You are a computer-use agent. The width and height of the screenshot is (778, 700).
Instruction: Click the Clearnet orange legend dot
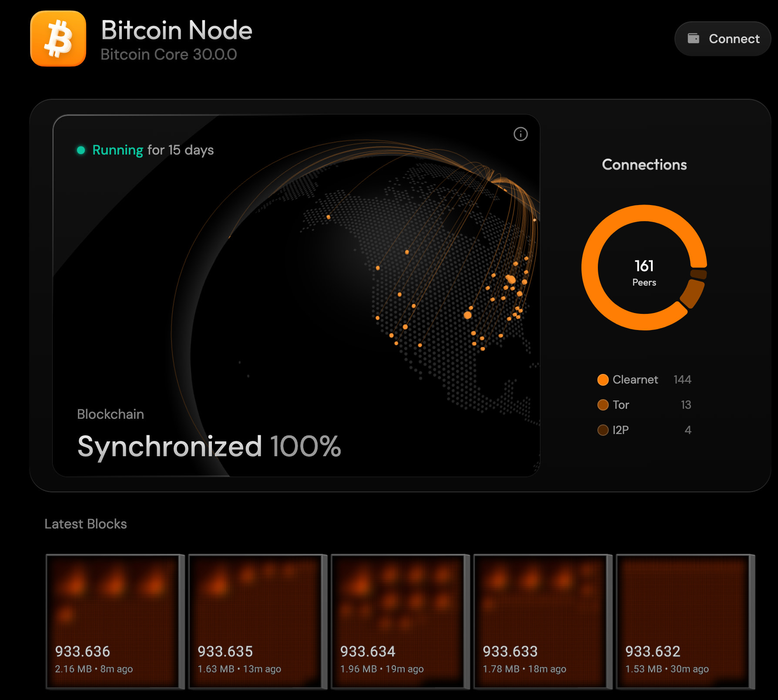coord(603,380)
